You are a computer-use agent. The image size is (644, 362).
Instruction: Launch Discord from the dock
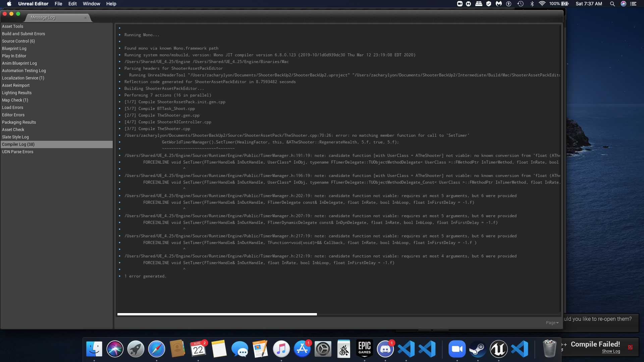pos(385,349)
